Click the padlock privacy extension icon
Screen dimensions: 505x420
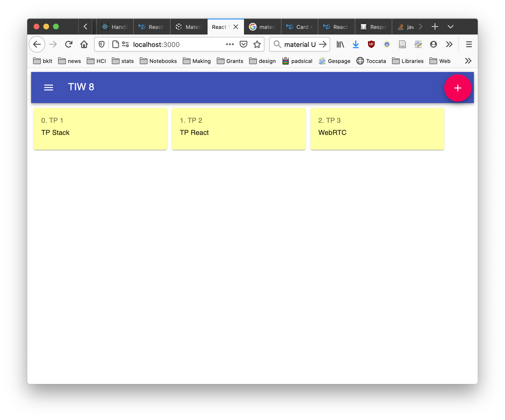[387, 44]
